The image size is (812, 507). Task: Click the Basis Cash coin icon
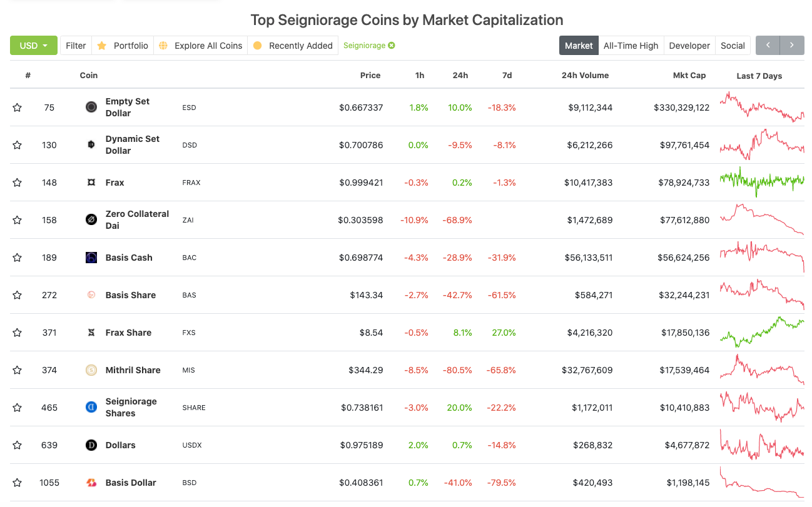[x=91, y=257]
